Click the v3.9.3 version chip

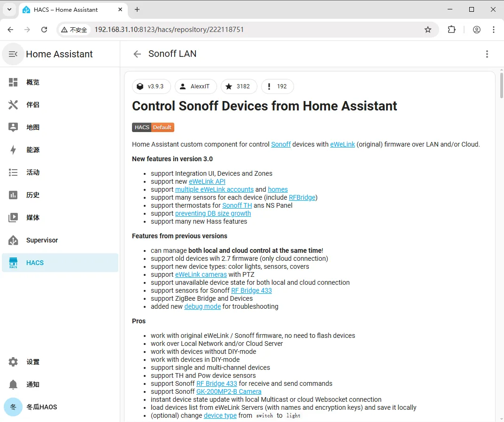(151, 86)
